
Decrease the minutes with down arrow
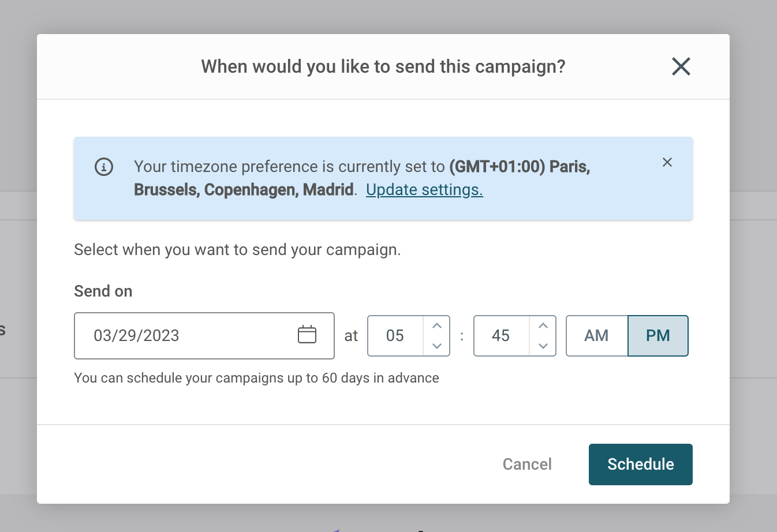click(x=543, y=346)
